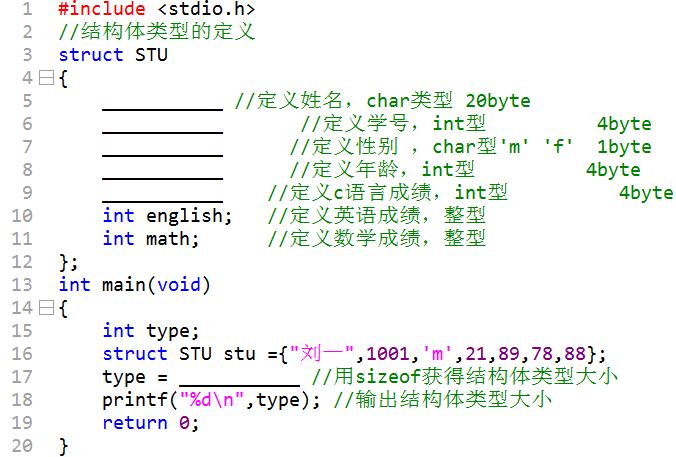Click the comment //定义学号, int型
Viewport: 676px width, 457px height.
pyautogui.click(x=393, y=124)
